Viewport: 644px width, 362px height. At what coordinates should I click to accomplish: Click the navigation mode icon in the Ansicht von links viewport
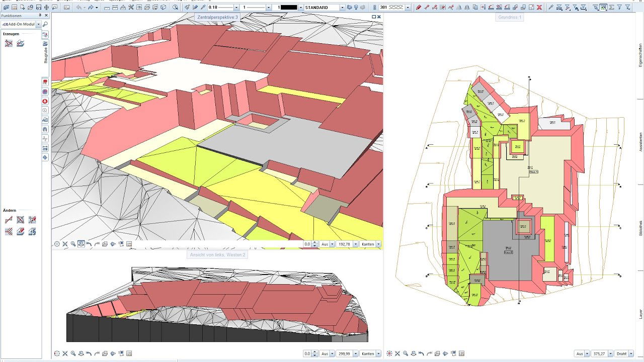(81, 353)
